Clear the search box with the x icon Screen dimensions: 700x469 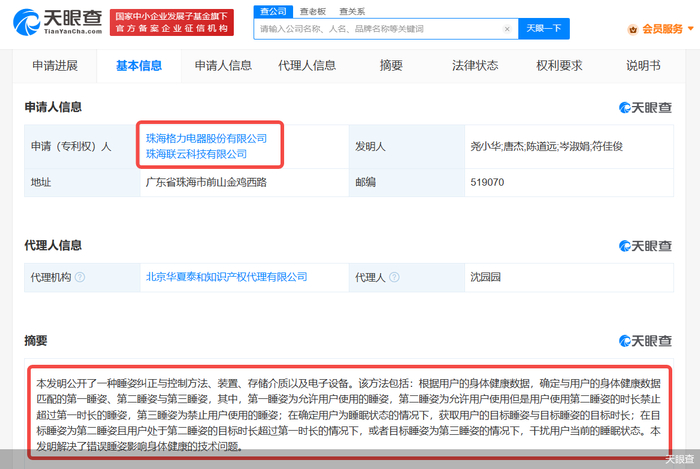click(x=507, y=29)
